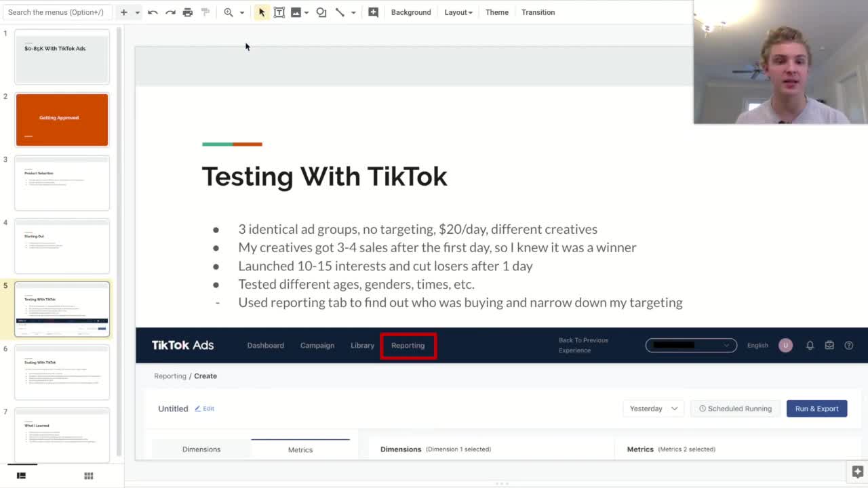Screen dimensions: 868x488
Task: Click the English language selector
Action: [x=757, y=346]
